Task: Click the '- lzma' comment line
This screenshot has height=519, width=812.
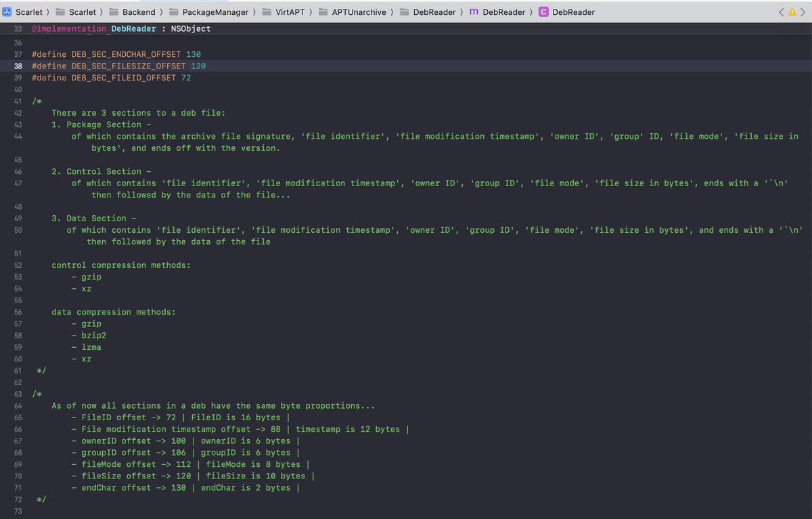Action: pos(87,347)
